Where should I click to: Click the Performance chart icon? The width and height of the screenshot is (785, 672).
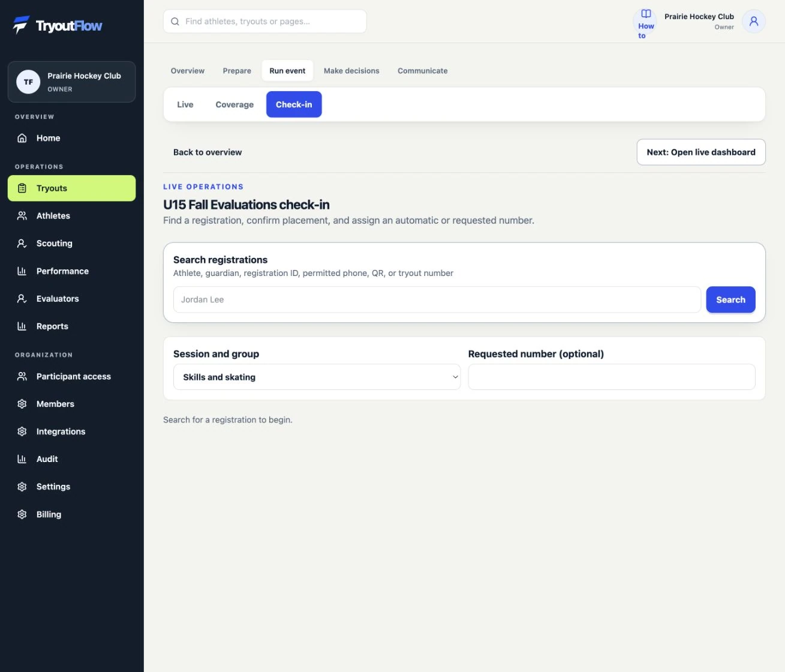(22, 271)
